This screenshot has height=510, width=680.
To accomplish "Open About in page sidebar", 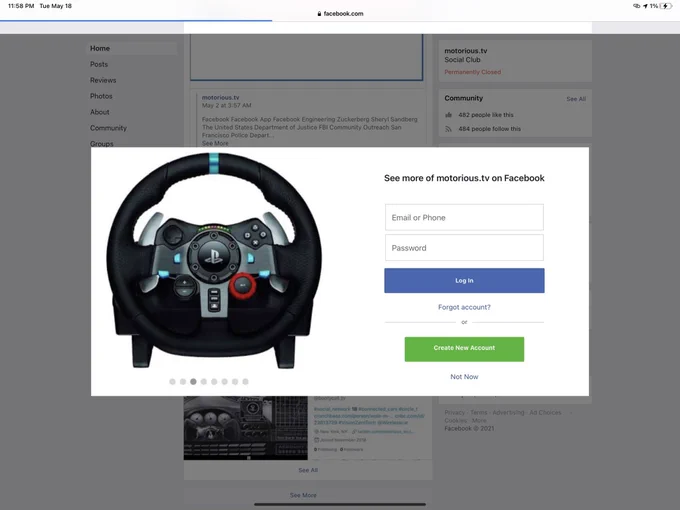I will coord(99,112).
